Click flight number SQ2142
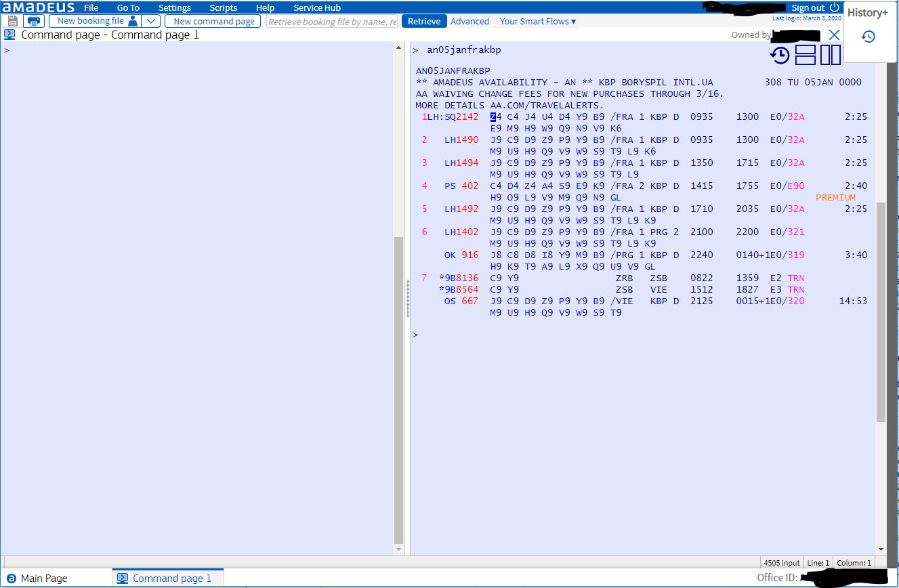Image resolution: width=899 pixels, height=588 pixels. coord(461,117)
